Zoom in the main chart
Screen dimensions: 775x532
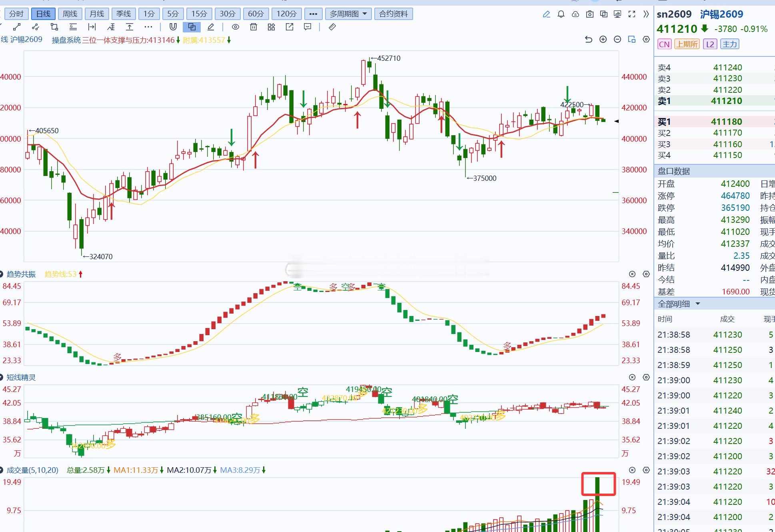(603, 39)
